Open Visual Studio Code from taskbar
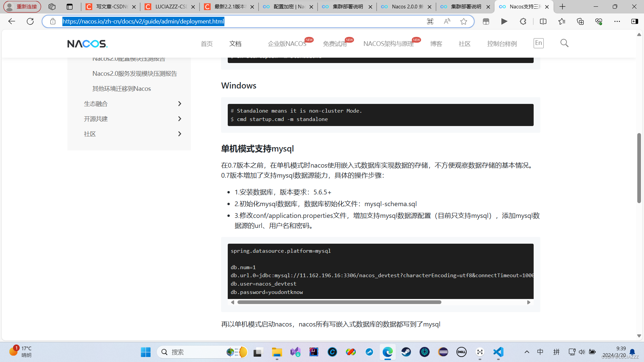This screenshot has height=362, width=644. [498, 352]
